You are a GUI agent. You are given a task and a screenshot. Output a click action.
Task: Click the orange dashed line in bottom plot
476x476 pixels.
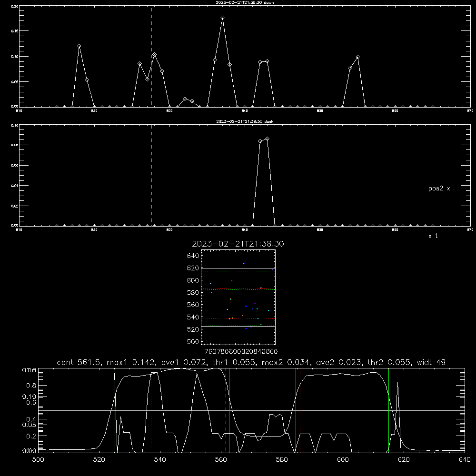(x=226, y=410)
